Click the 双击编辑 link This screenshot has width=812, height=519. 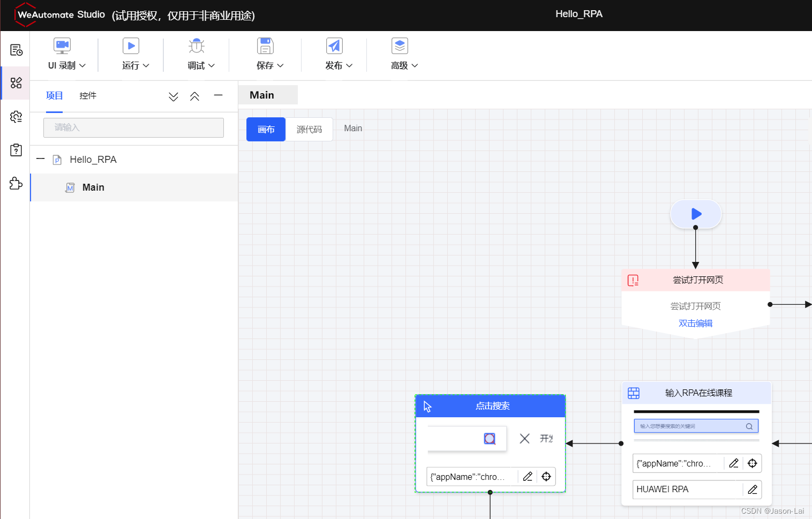point(695,323)
